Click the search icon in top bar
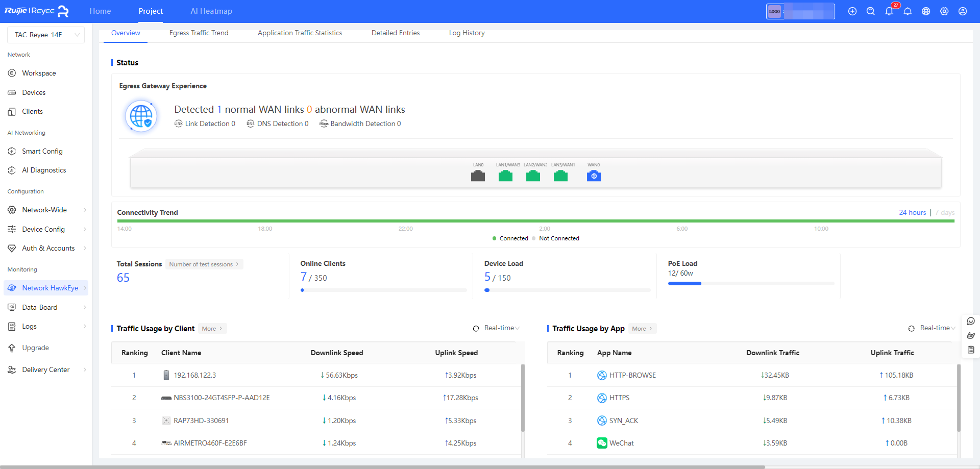This screenshot has height=469, width=980. point(871,11)
